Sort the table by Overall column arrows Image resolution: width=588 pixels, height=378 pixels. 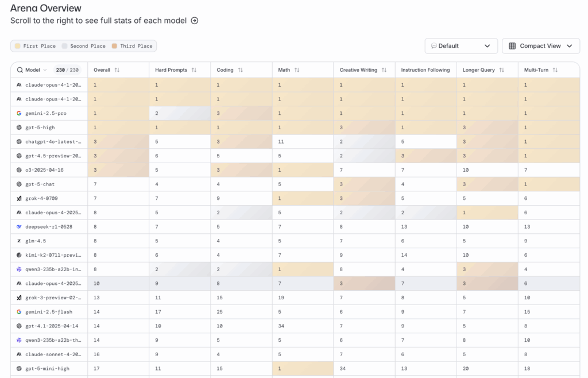pos(117,70)
